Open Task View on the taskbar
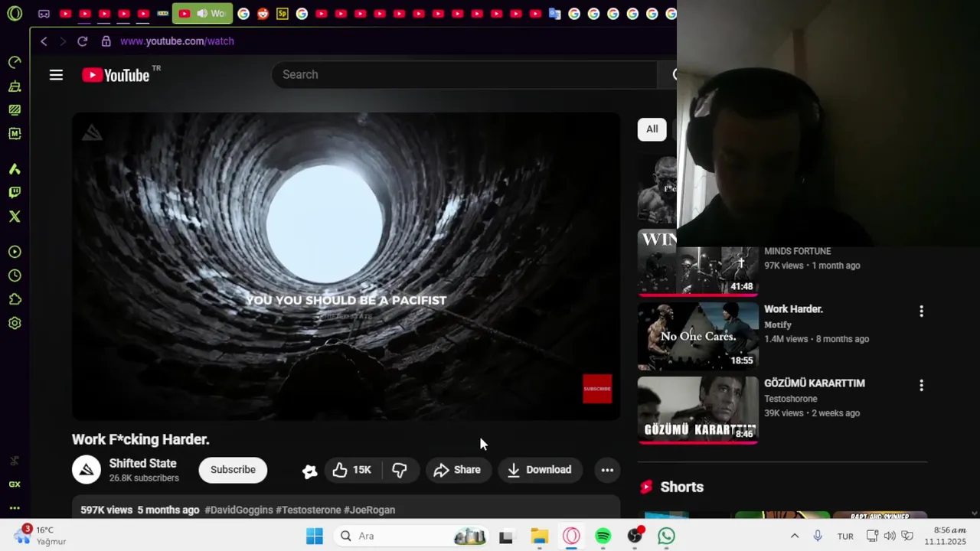 505,536
